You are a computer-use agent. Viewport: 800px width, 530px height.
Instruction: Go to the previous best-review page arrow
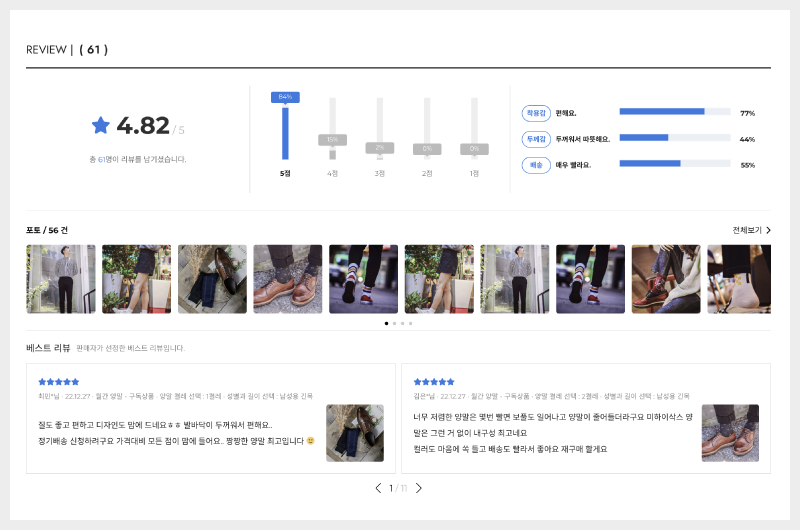(378, 488)
